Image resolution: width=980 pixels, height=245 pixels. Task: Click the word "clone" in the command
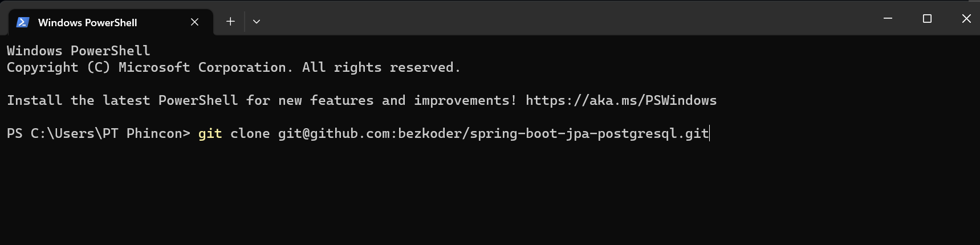click(250, 134)
